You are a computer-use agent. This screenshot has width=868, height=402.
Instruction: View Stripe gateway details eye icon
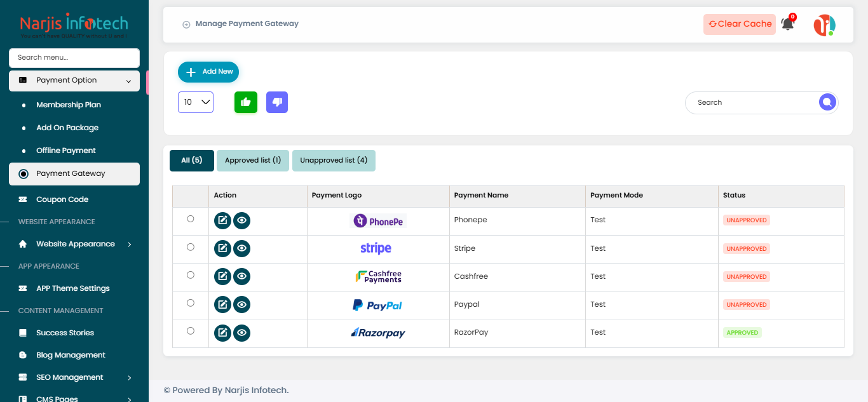[241, 248]
